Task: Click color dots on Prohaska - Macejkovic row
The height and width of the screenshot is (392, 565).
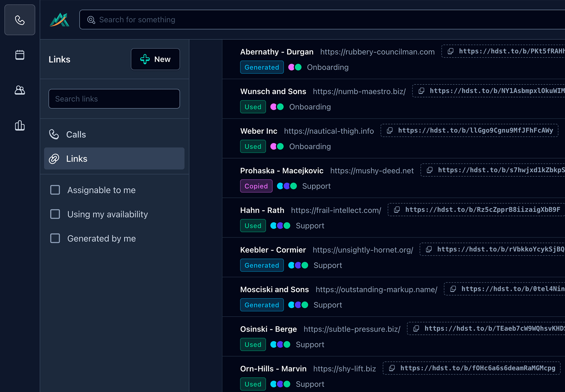Action: point(287,186)
